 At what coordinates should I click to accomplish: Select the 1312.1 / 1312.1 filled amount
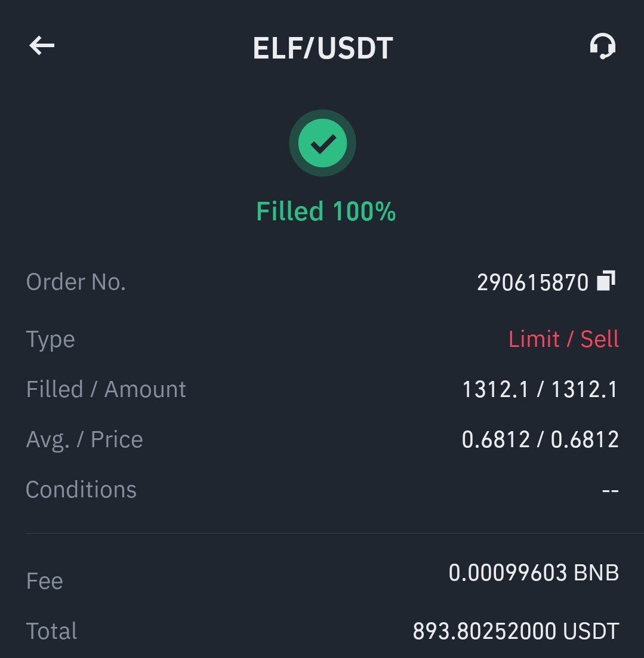coord(540,389)
